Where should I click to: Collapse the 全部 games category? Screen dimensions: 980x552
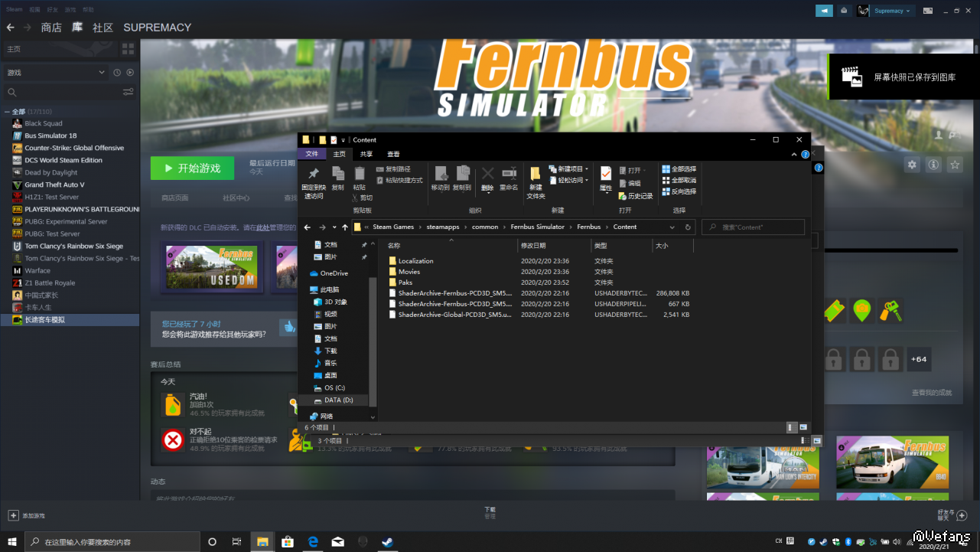[x=8, y=112]
